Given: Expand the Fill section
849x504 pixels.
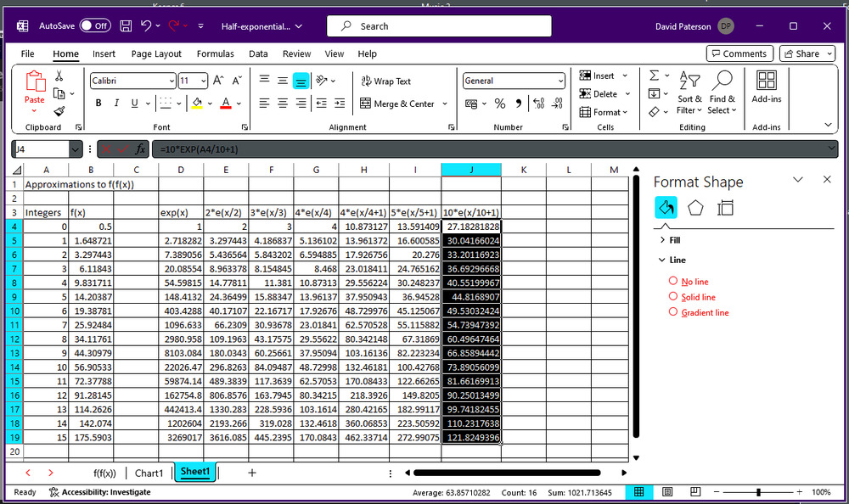Looking at the screenshot, I should (675, 240).
